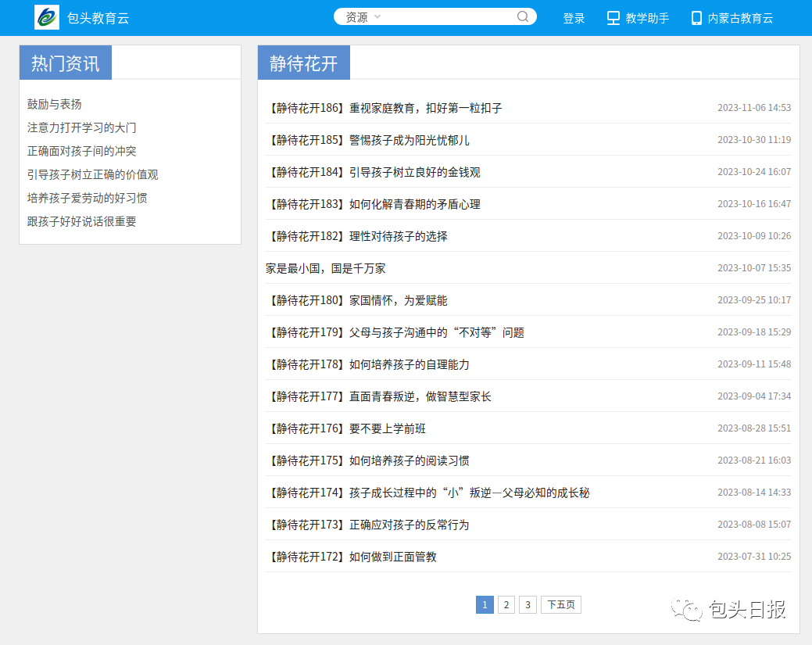Open article 静待花开172 如何做到正面管教
The image size is (812, 645).
351,557
